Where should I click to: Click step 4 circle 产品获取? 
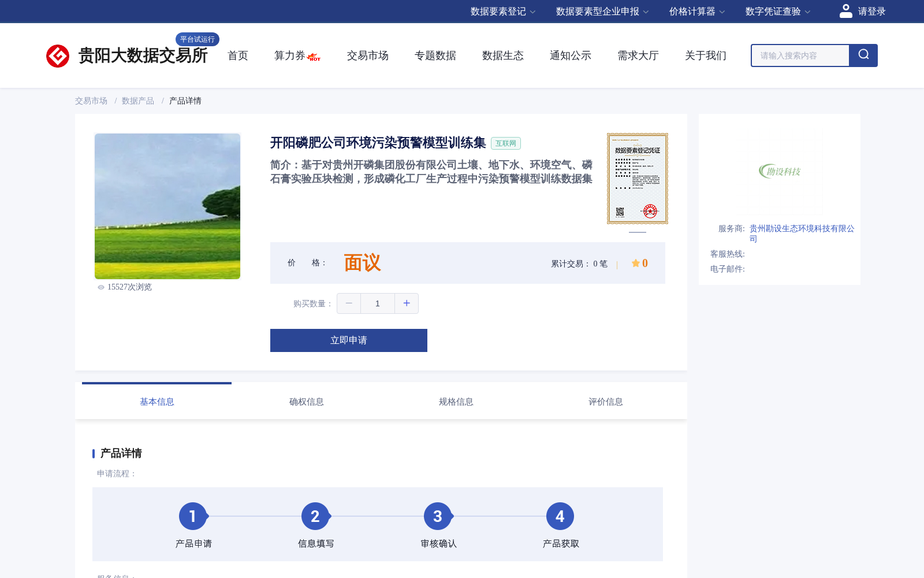560,516
